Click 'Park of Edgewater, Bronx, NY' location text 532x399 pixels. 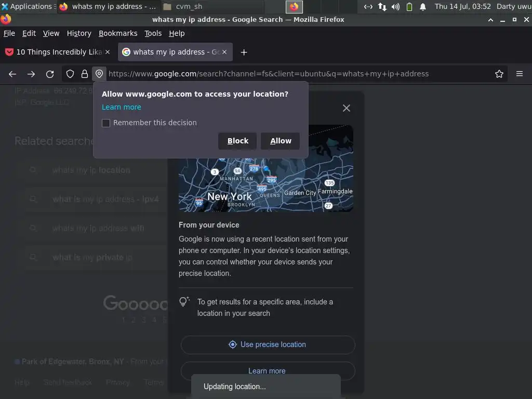pos(73,362)
